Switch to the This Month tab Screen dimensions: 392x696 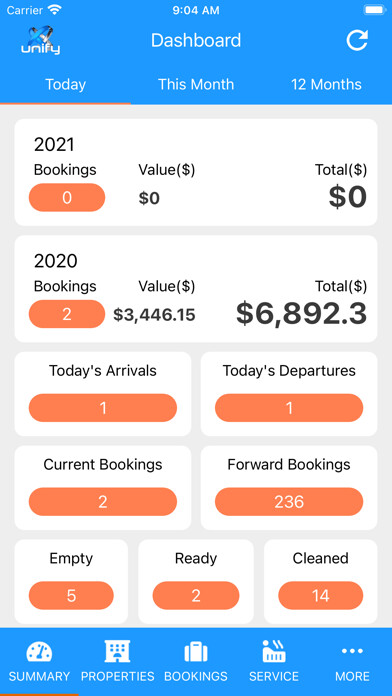tap(196, 84)
